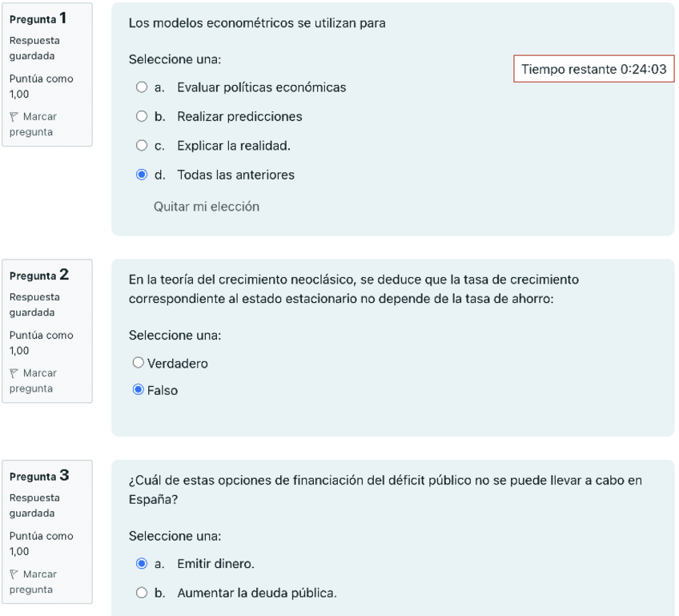Image resolution: width=679 pixels, height=616 pixels.
Task: Click the flag icon for Pregunta 2
Action: 14,373
